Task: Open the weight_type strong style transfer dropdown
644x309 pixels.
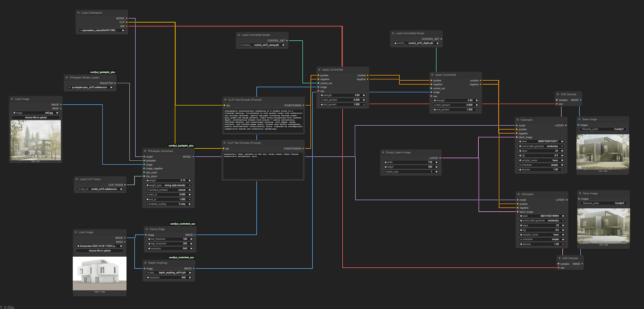Action: [169, 185]
